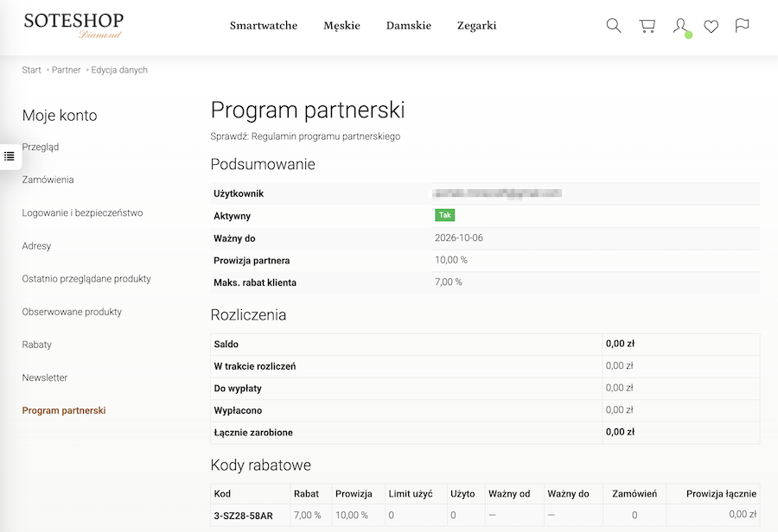This screenshot has height=532, width=778.
Task: Click the Maks. rabat klienta 7,00 % value
Action: (x=449, y=282)
